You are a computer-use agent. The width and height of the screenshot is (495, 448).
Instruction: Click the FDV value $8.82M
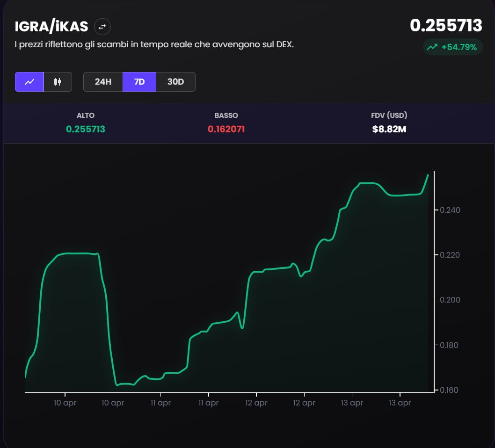[389, 129]
